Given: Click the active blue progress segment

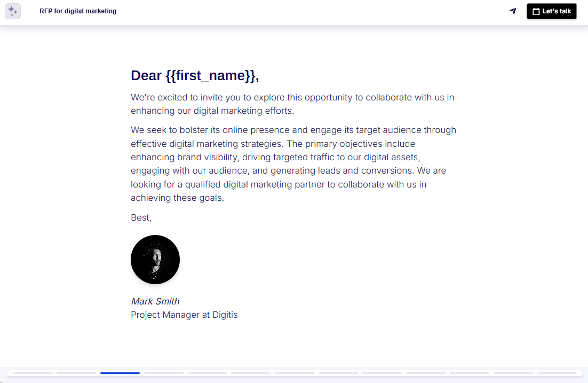Looking at the screenshot, I should point(120,373).
